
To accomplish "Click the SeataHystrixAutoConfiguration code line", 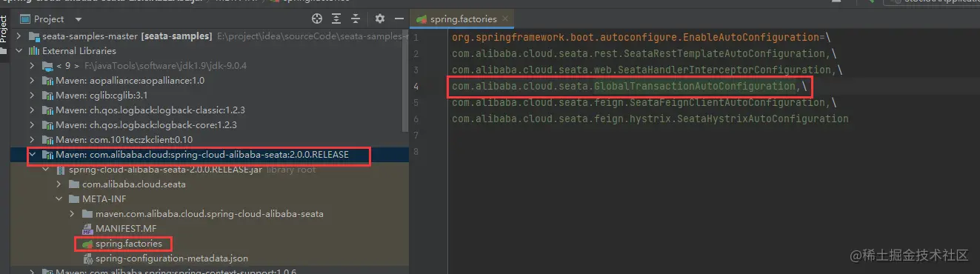I will [x=650, y=118].
